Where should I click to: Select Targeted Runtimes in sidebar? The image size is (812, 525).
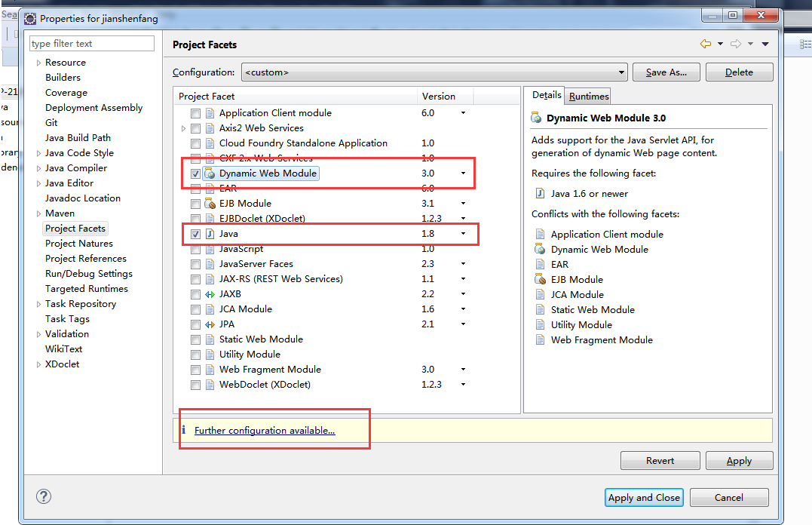coord(87,289)
